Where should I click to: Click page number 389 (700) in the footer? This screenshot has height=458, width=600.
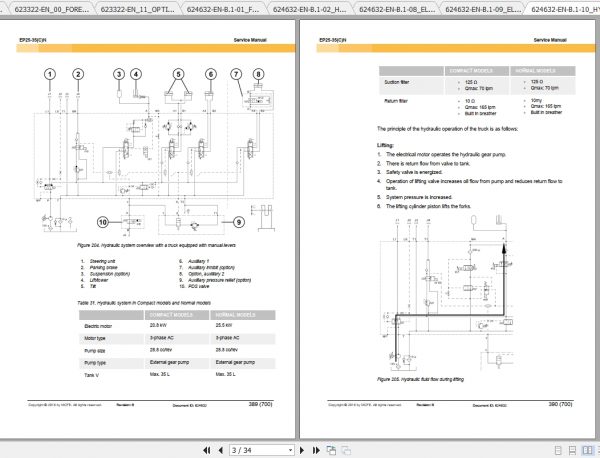coord(261,404)
